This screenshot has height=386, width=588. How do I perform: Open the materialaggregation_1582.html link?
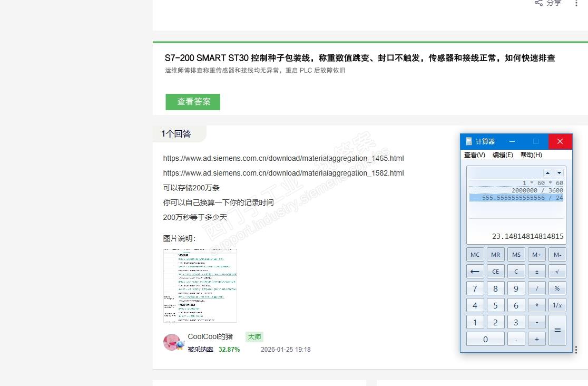coord(283,173)
